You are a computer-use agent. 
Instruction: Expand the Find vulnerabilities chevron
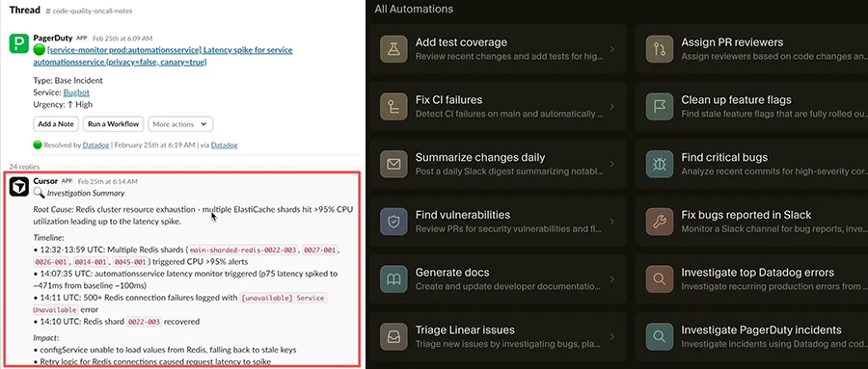click(x=611, y=222)
